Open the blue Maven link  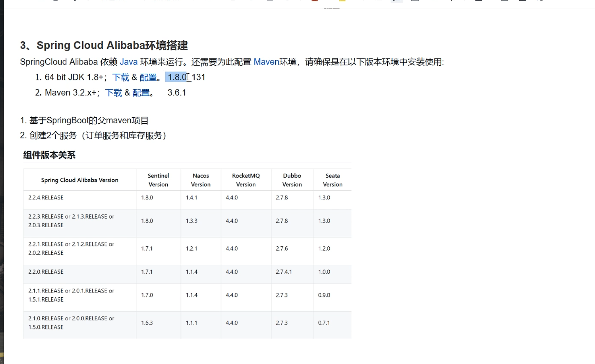click(266, 62)
